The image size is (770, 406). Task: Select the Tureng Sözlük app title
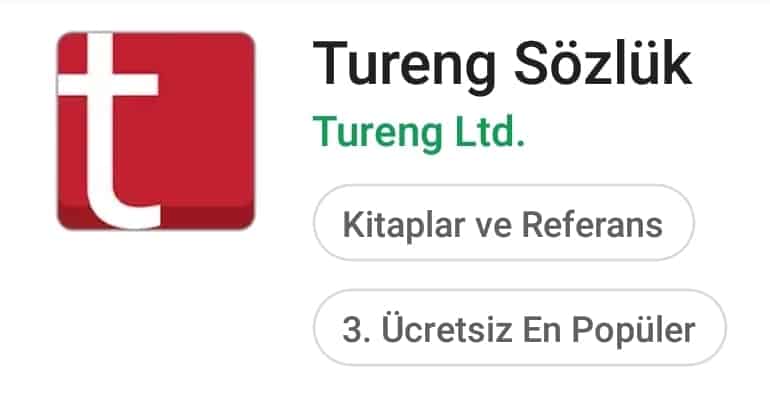pyautogui.click(x=502, y=65)
